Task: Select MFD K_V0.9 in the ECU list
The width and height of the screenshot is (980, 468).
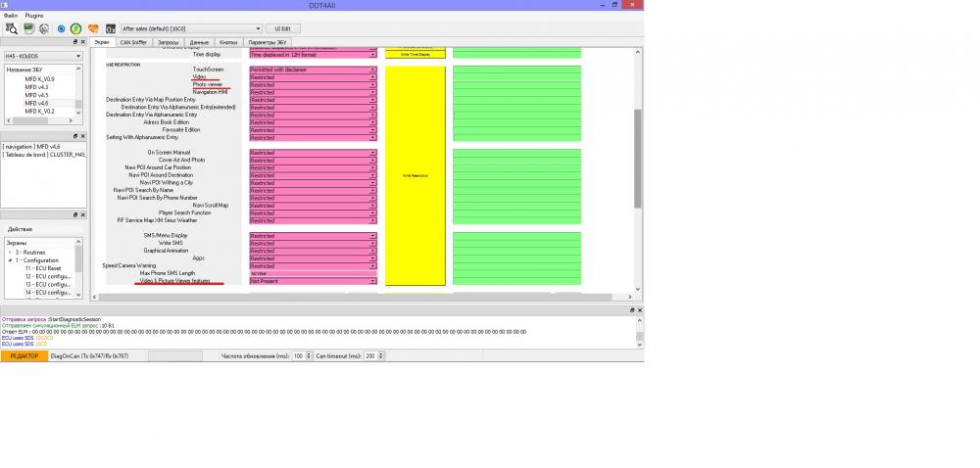Action: pos(39,79)
